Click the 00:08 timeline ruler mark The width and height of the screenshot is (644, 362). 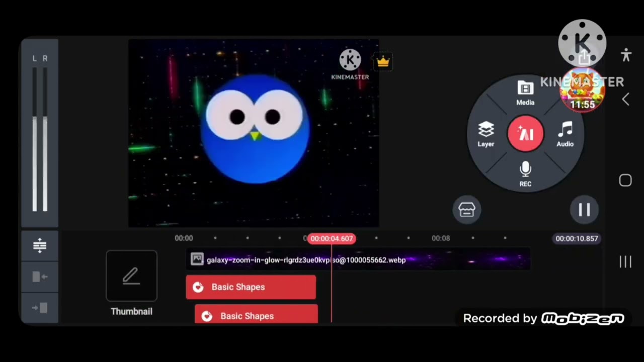441,238
